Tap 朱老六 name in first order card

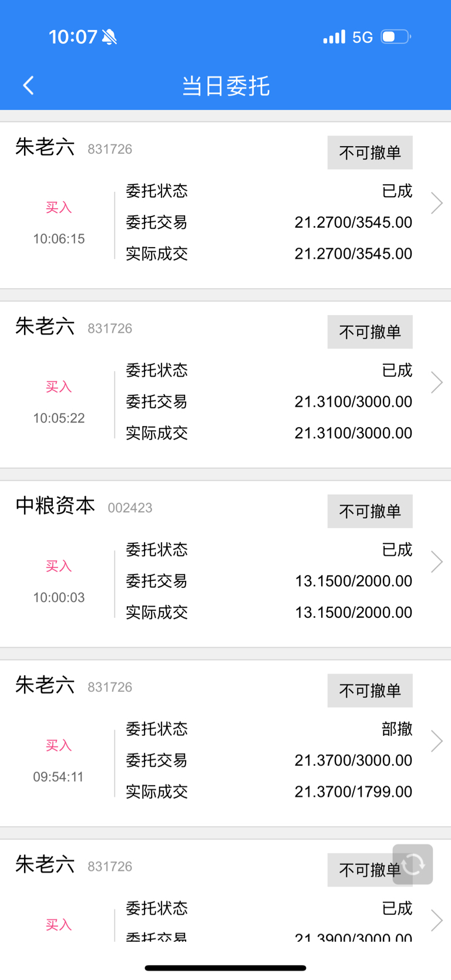tap(45, 147)
